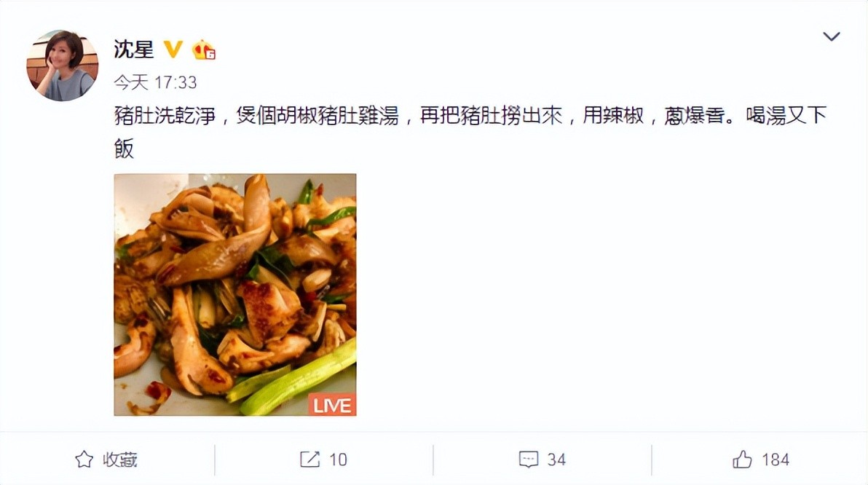Click the words 喝湯又下 in post text
Image resolution: width=868 pixels, height=485 pixels.
click(x=786, y=115)
